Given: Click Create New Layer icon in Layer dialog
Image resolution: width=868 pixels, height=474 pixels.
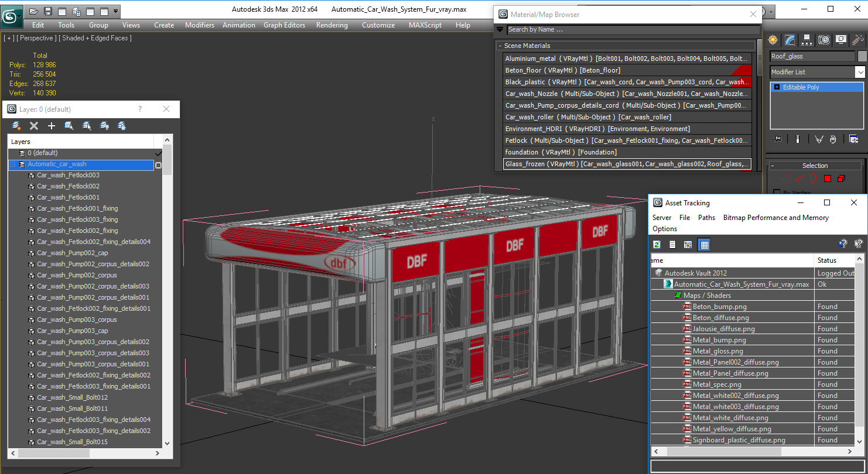Looking at the screenshot, I should coord(16,126).
